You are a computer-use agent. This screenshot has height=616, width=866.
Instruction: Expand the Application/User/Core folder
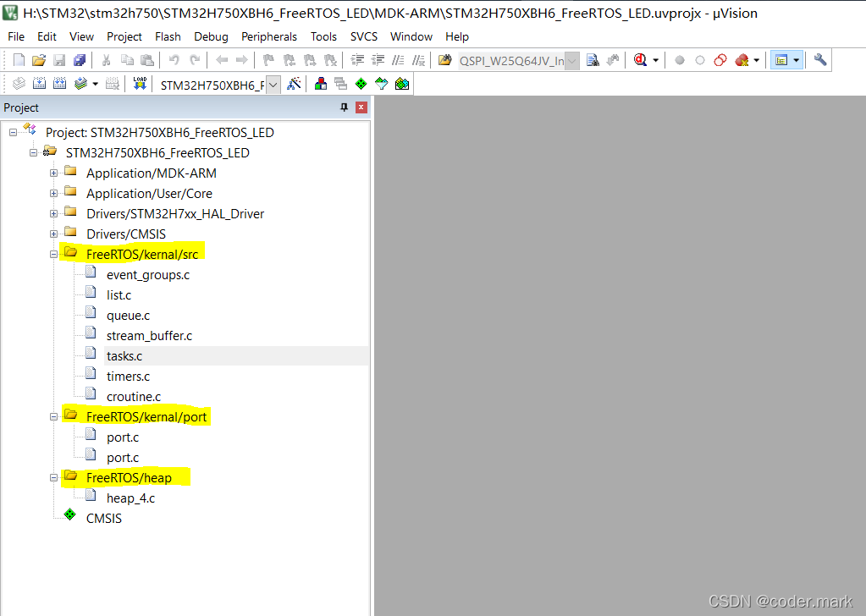pyautogui.click(x=53, y=194)
